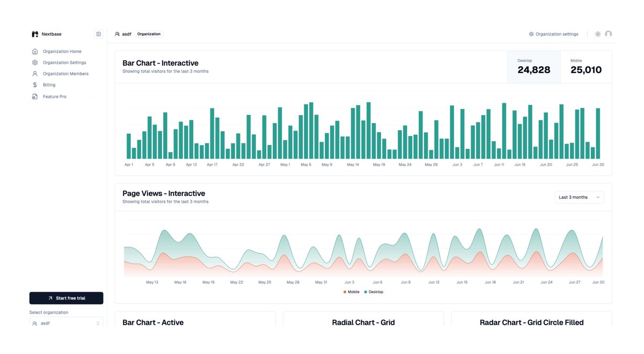The width and height of the screenshot is (644, 354).
Task: Click the Page Views - Interactive title
Action: click(x=164, y=193)
